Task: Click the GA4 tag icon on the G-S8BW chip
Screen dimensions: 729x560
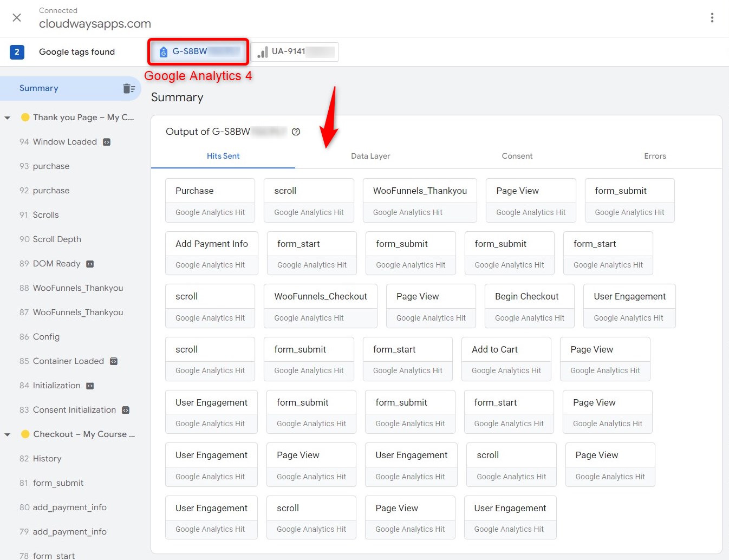Action: click(x=164, y=51)
